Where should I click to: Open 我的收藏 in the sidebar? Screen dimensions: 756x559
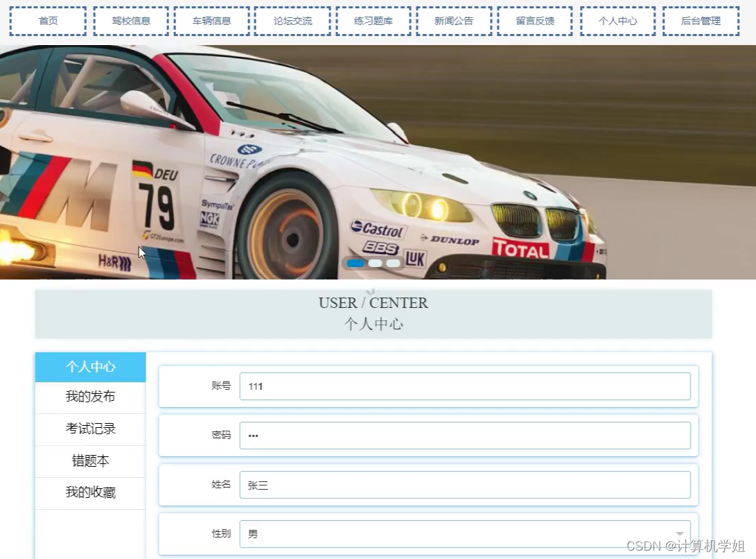point(91,493)
